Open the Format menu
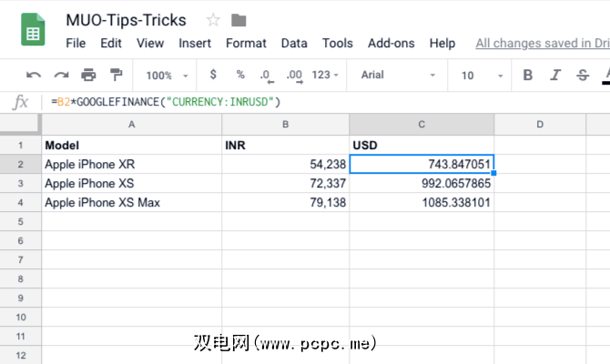Viewport: 610px width, 364px height. coord(246,43)
